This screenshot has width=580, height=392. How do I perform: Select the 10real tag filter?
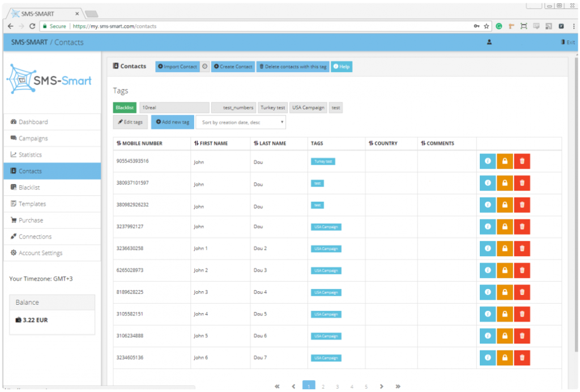[174, 108]
